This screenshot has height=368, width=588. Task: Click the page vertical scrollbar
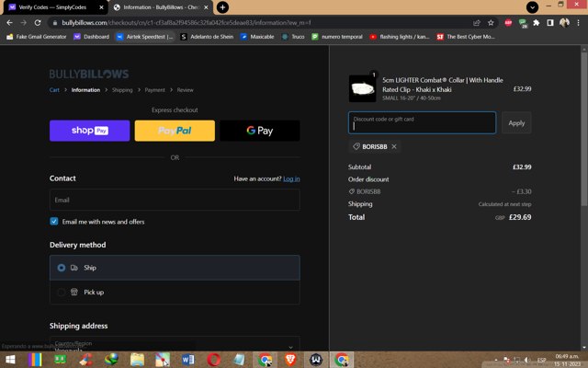(x=584, y=129)
